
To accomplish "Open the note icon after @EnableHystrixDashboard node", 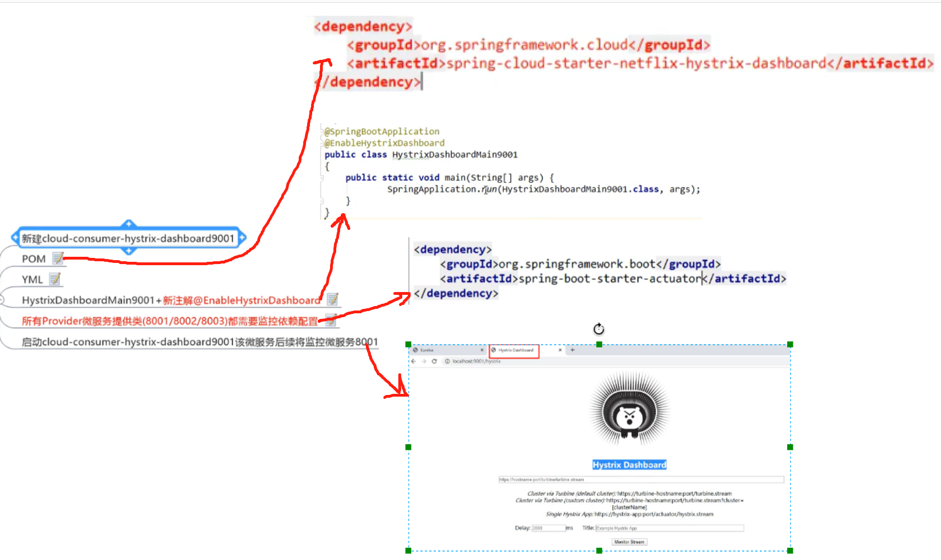I will (333, 299).
